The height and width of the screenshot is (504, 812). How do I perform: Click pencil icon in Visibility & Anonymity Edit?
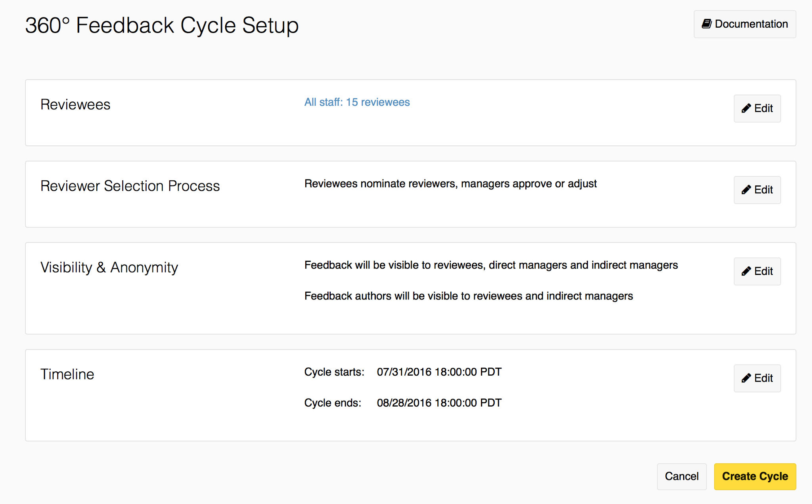(x=746, y=271)
